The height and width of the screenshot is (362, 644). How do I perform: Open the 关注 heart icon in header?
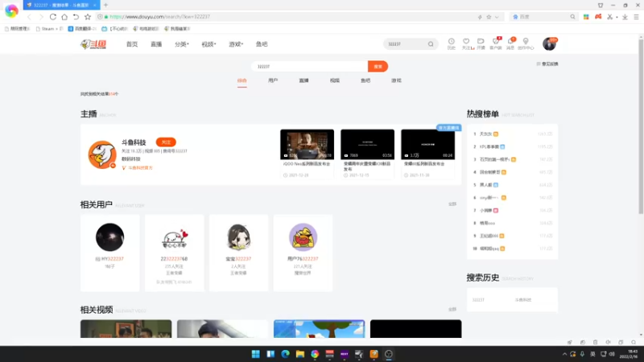[466, 43]
